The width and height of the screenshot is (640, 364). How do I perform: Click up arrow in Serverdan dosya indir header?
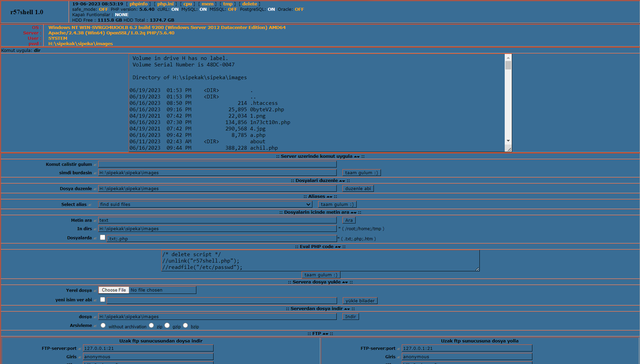[345, 309]
